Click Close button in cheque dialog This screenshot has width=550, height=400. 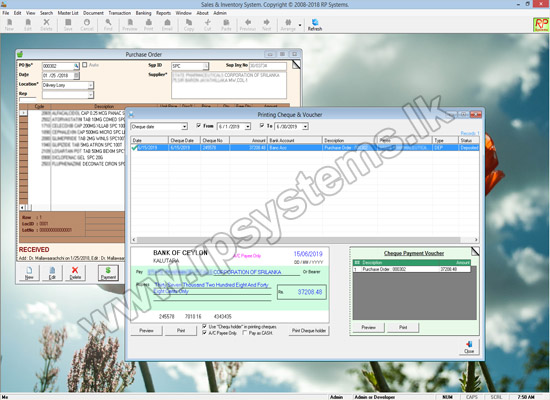[469, 346]
